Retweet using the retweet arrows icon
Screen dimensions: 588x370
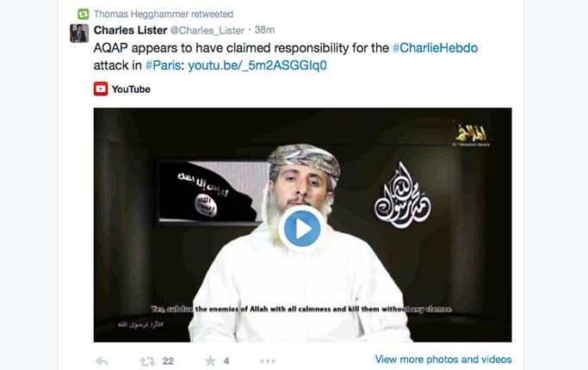click(x=147, y=361)
